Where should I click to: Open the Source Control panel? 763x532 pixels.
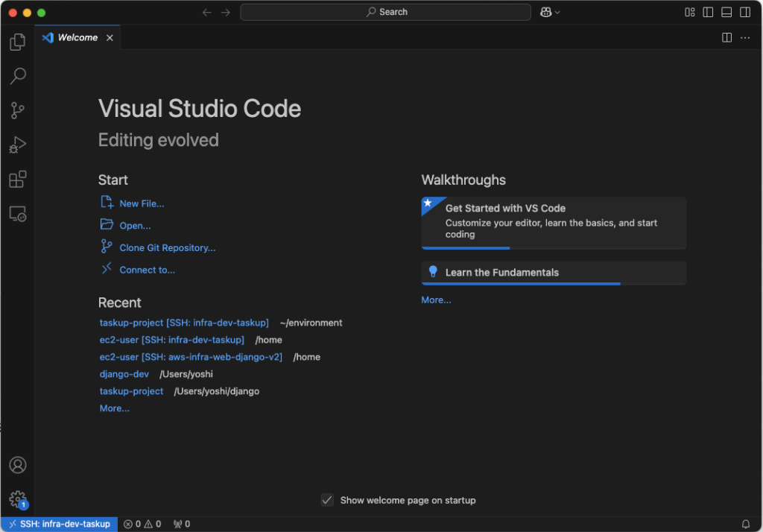click(x=16, y=110)
